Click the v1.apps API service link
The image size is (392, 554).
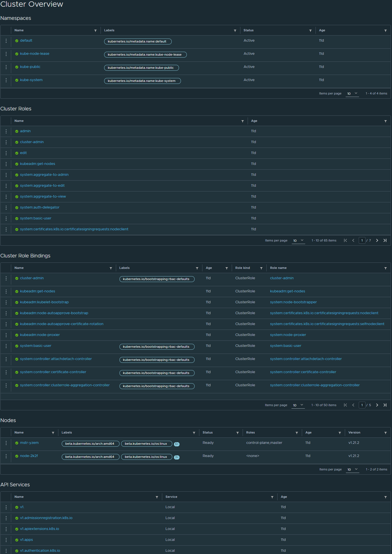27,540
